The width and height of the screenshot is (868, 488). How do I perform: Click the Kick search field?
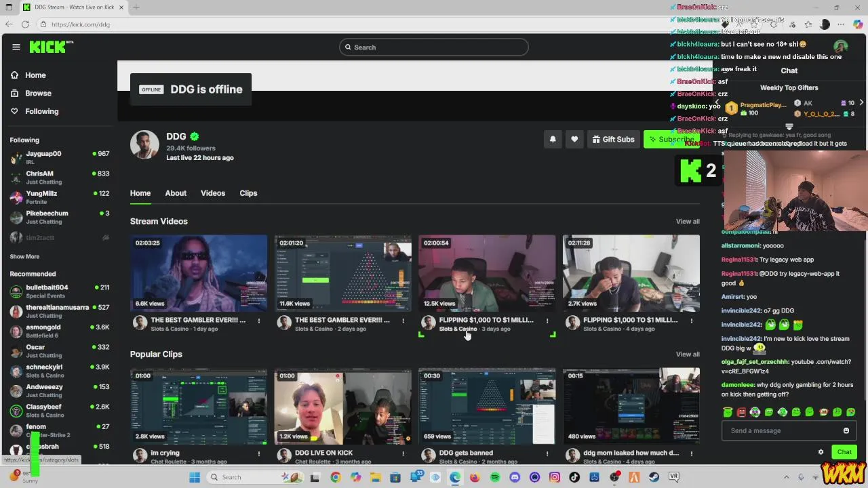pyautogui.click(x=434, y=47)
